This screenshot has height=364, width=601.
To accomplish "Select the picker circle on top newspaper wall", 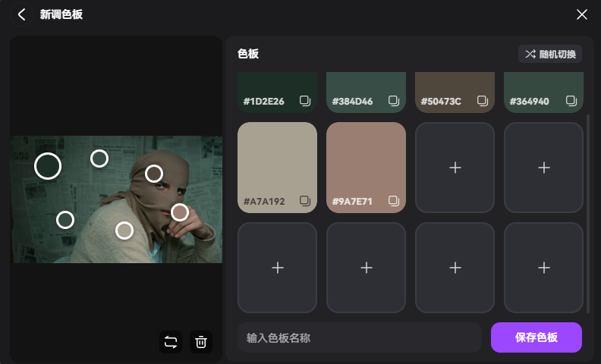I will tap(99, 158).
